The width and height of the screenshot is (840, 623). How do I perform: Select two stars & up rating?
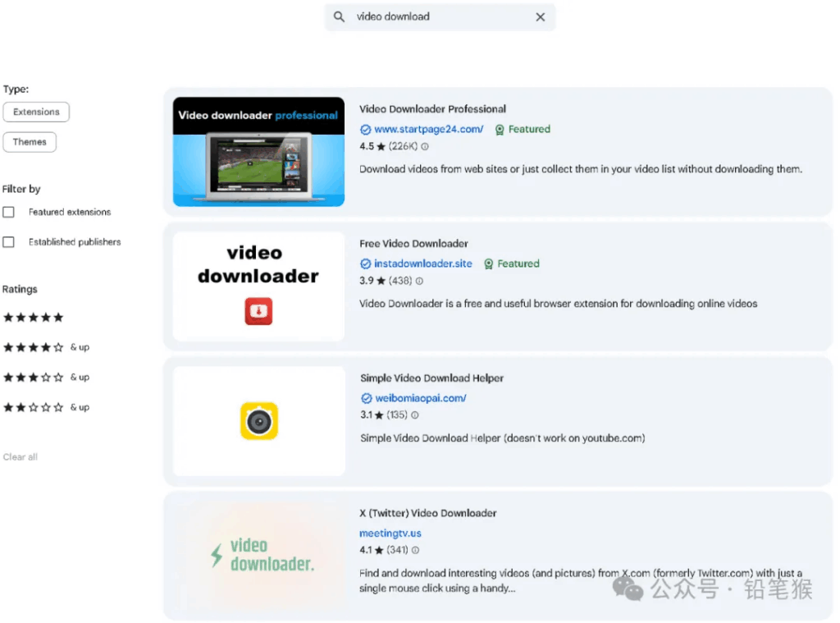(x=46, y=408)
